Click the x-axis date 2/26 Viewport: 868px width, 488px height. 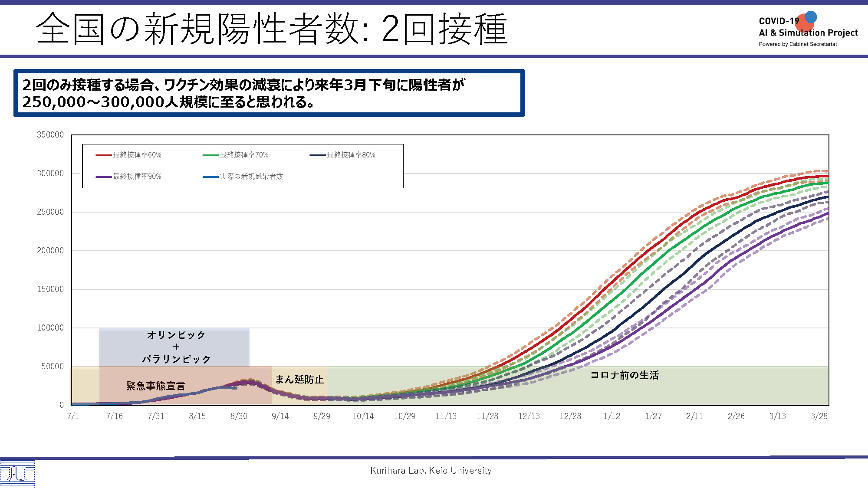pos(736,416)
